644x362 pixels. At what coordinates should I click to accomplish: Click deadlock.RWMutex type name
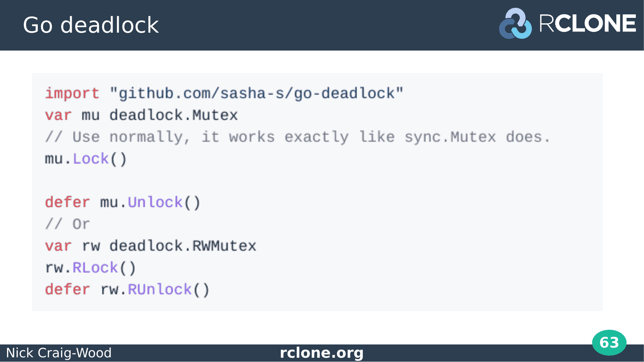[x=183, y=246]
